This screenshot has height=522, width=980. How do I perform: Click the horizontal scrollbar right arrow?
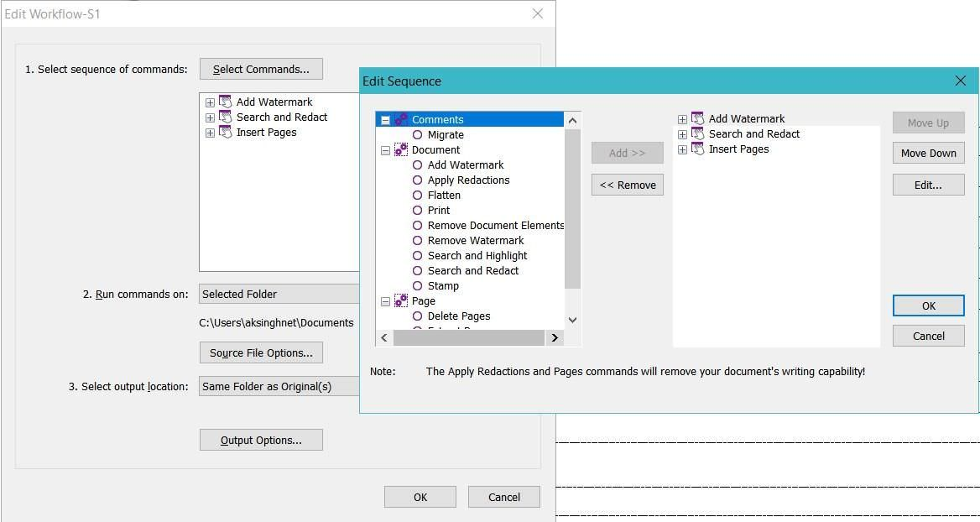tap(554, 337)
